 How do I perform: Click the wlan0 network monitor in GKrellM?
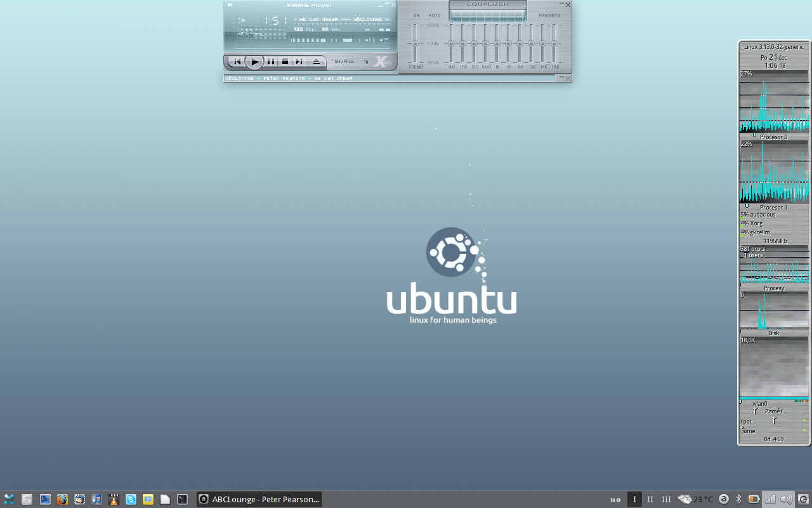[774, 368]
